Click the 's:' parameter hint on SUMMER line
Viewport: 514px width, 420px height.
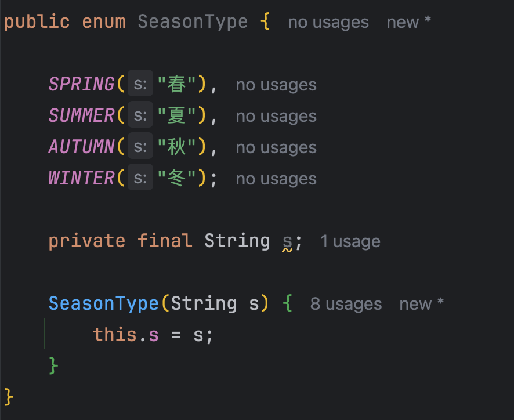click(140, 114)
